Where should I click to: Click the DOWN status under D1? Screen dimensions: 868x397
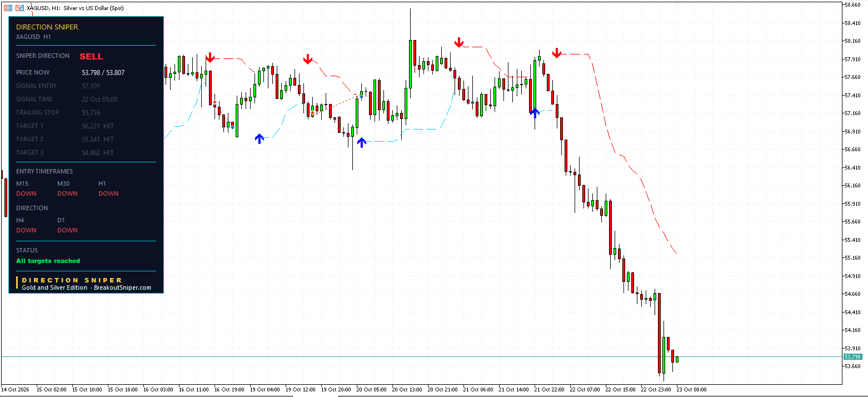point(67,230)
